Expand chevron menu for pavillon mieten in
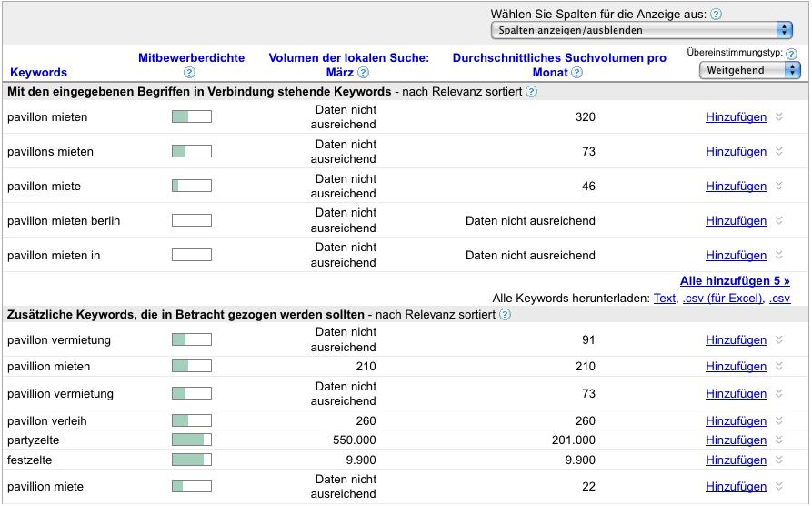Image resolution: width=812 pixels, height=506 pixels. [x=779, y=255]
